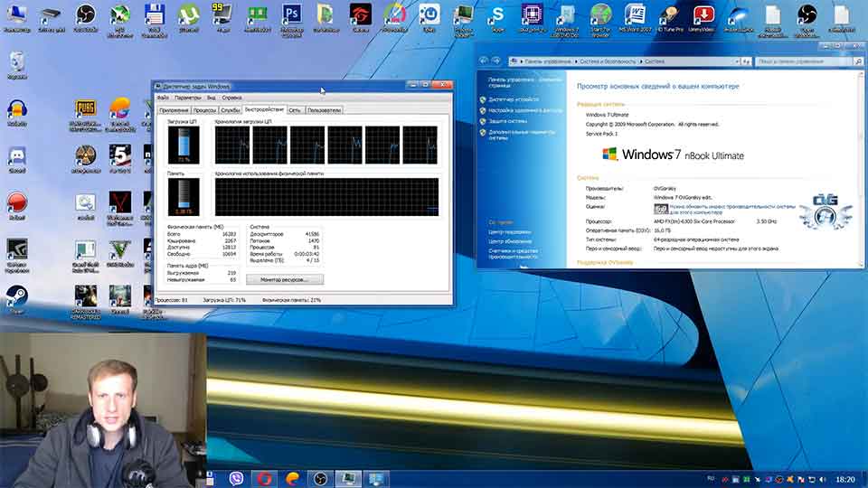Expand arrow after Панель управления breadcrumb

point(576,61)
